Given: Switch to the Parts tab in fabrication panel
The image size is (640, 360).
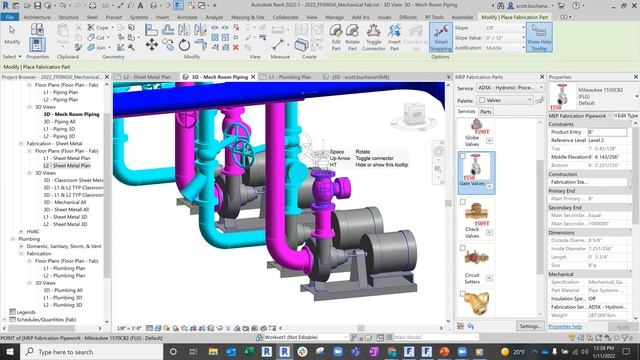Looking at the screenshot, I should tap(485, 111).
